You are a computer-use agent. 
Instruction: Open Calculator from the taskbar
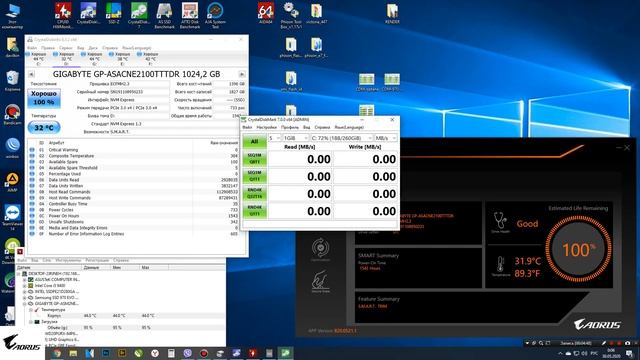[171, 353]
